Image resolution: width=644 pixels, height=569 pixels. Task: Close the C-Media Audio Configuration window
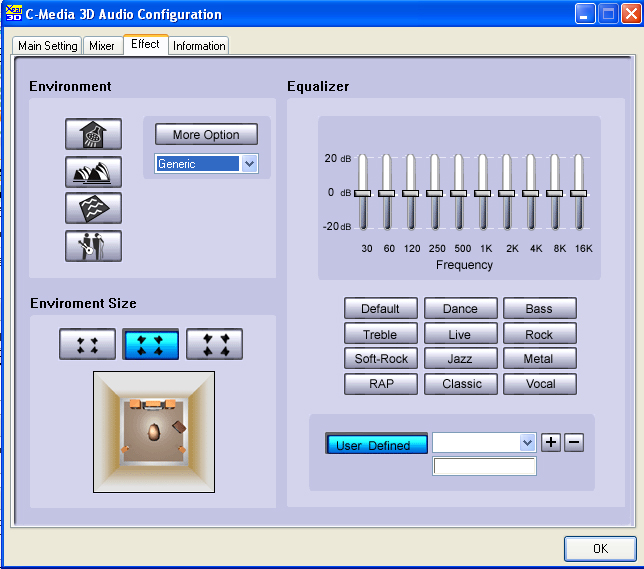(631, 14)
